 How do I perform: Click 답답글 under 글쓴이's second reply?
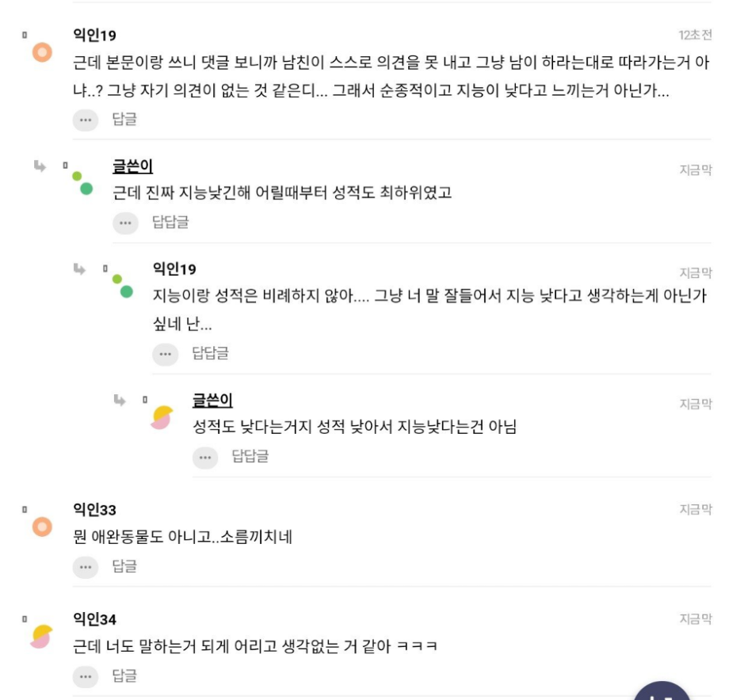click(x=250, y=457)
